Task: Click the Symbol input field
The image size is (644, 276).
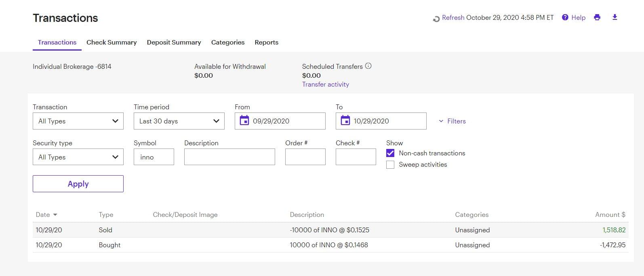Action: point(154,157)
